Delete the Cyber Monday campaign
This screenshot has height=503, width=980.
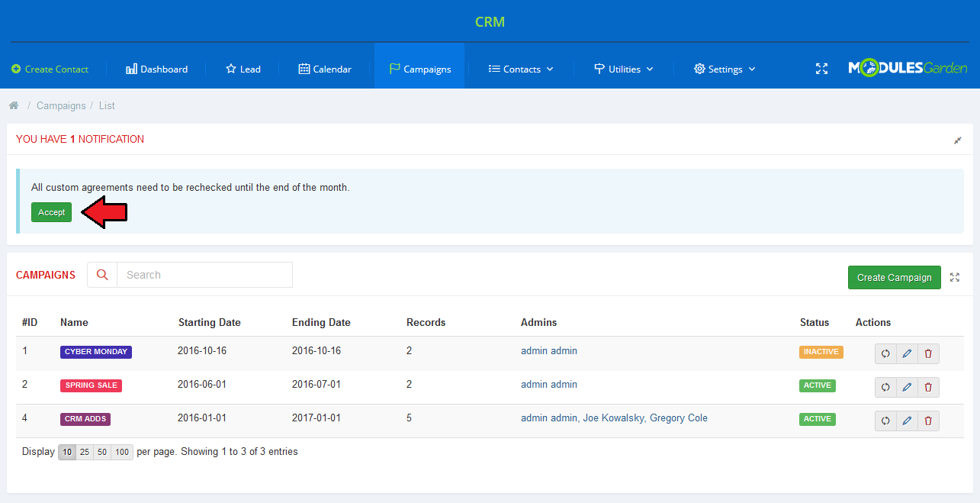click(928, 353)
